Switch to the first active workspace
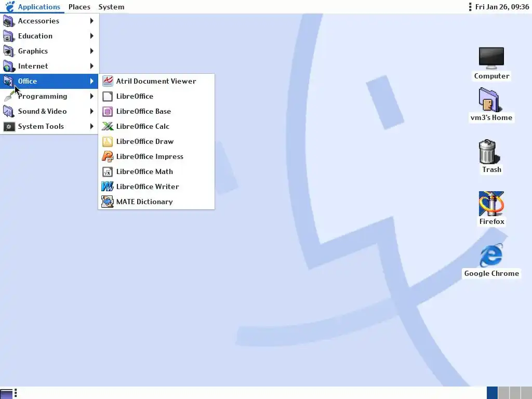532x399 pixels. (492, 393)
